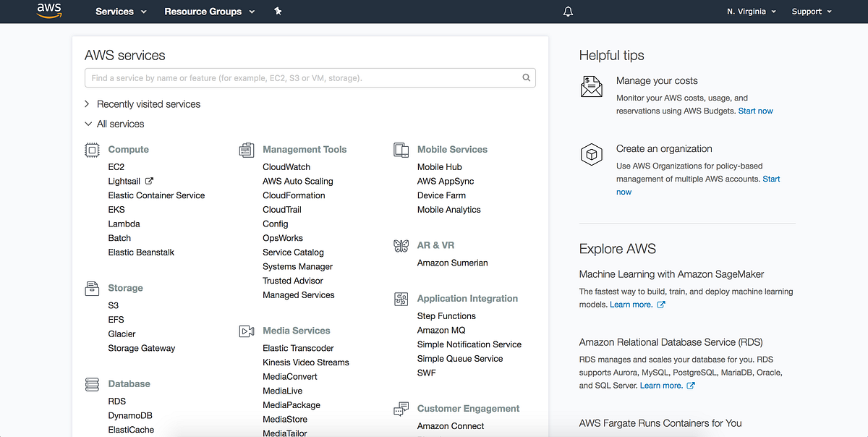This screenshot has width=868, height=437.
Task: Click the Manage your costs banknote icon
Action: pyautogui.click(x=591, y=85)
